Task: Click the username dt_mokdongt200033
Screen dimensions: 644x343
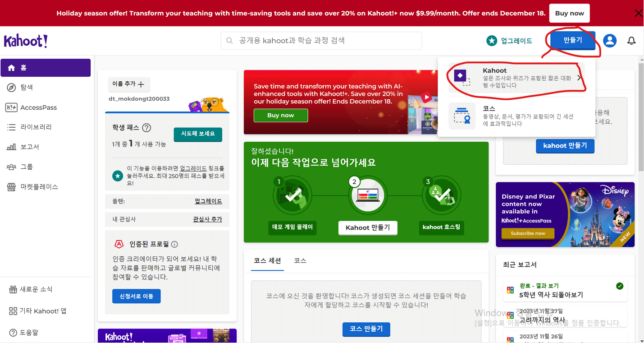Action: (139, 99)
